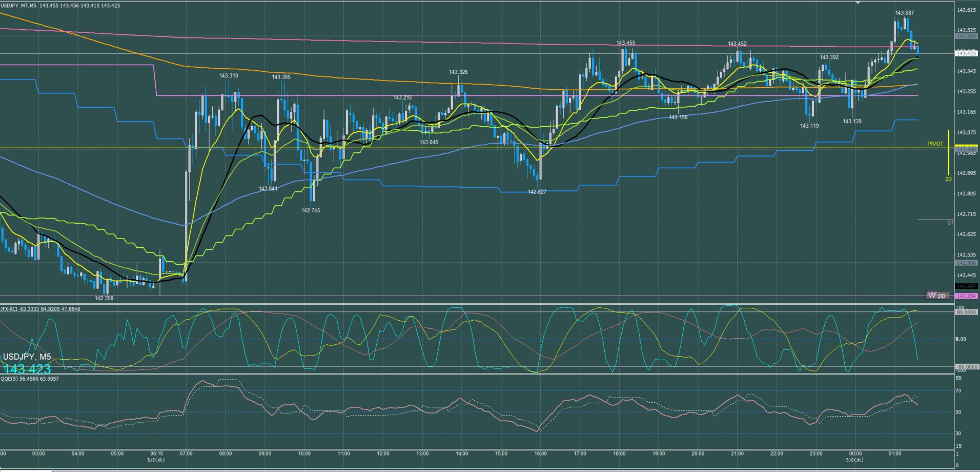Select the 143.156 swing low label

tap(678, 117)
